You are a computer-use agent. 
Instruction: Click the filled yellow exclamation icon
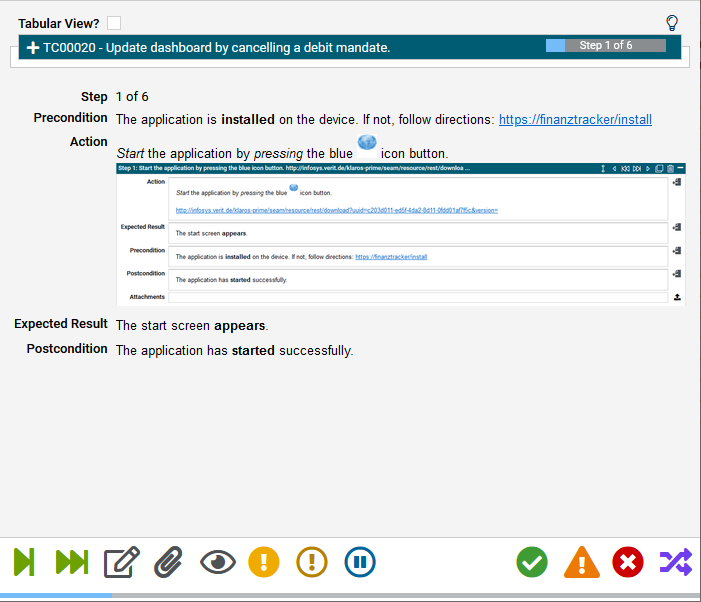coord(264,562)
